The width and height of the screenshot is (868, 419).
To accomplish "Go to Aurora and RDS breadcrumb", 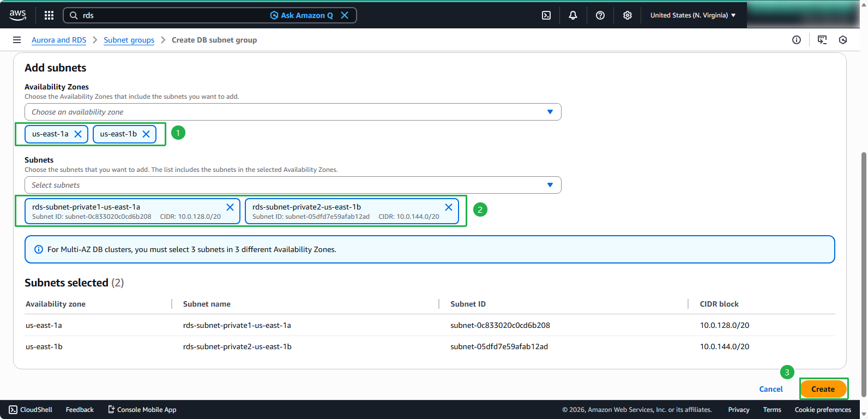I will 59,40.
